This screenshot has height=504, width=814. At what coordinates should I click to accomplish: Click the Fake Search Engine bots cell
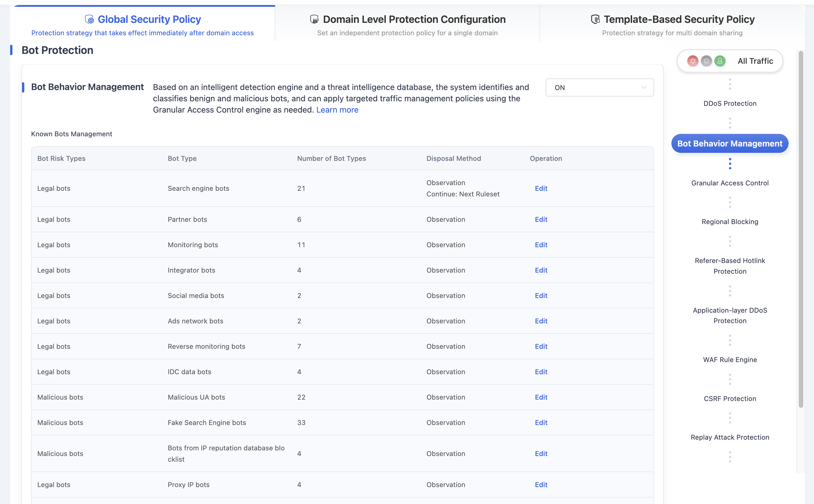point(207,422)
